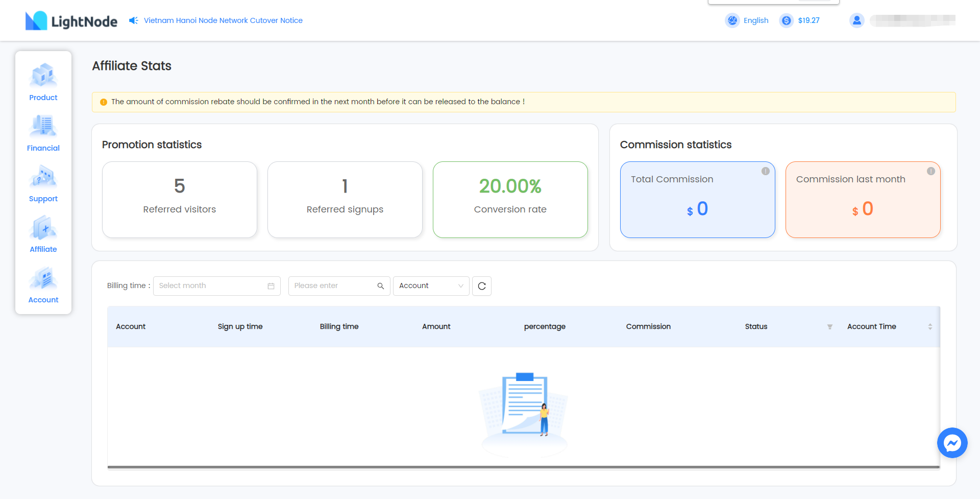Screen dimensions: 980x499
Task: Open the Account sidebar icon
Action: [x=43, y=278]
